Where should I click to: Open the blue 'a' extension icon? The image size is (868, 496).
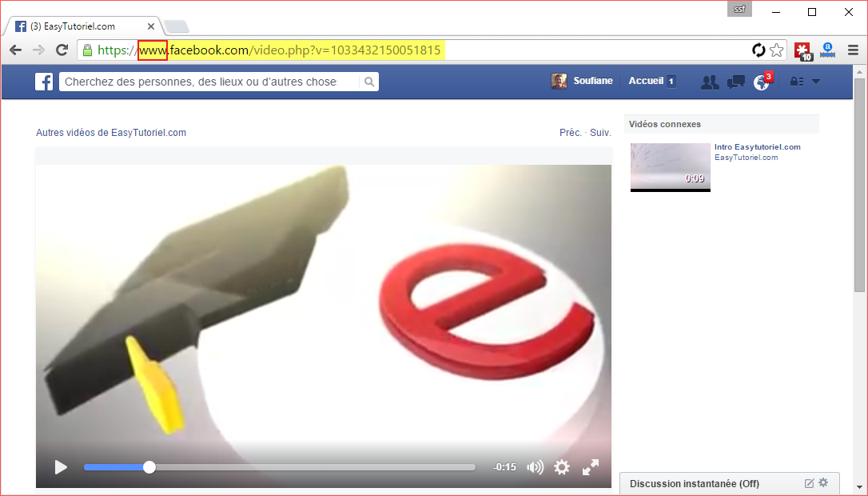[827, 50]
